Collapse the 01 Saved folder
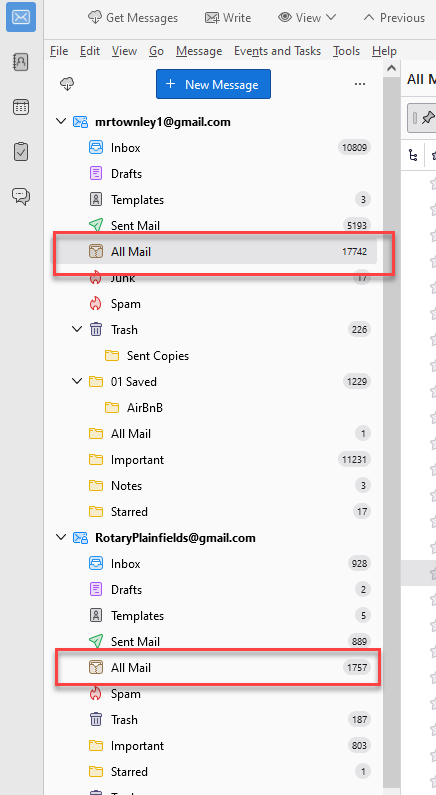The image size is (436, 795). point(77,381)
